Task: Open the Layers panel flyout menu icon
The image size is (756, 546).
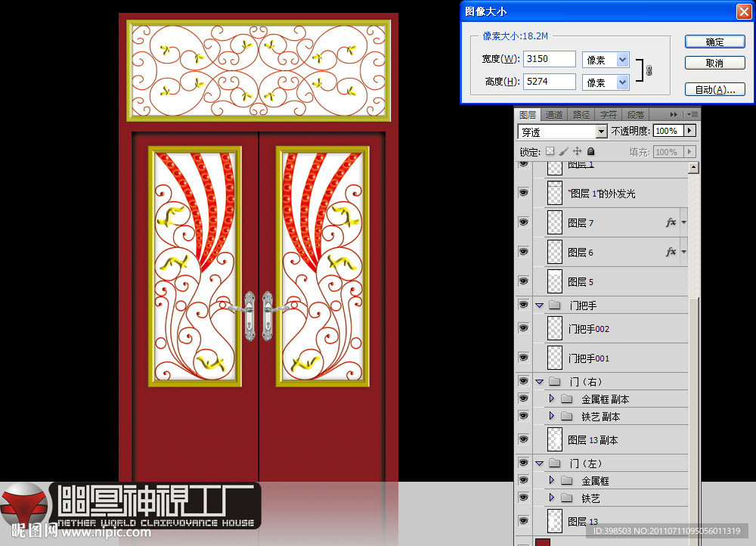Action: 692,115
